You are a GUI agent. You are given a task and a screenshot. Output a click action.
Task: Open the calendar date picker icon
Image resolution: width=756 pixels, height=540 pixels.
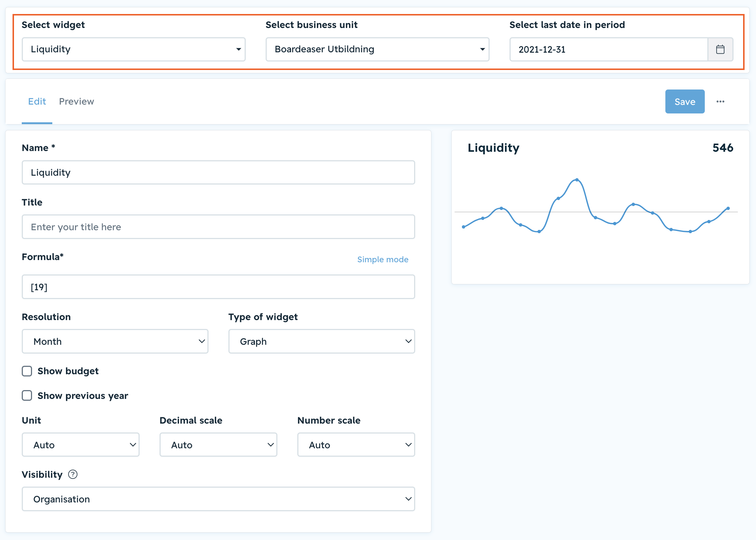point(720,49)
